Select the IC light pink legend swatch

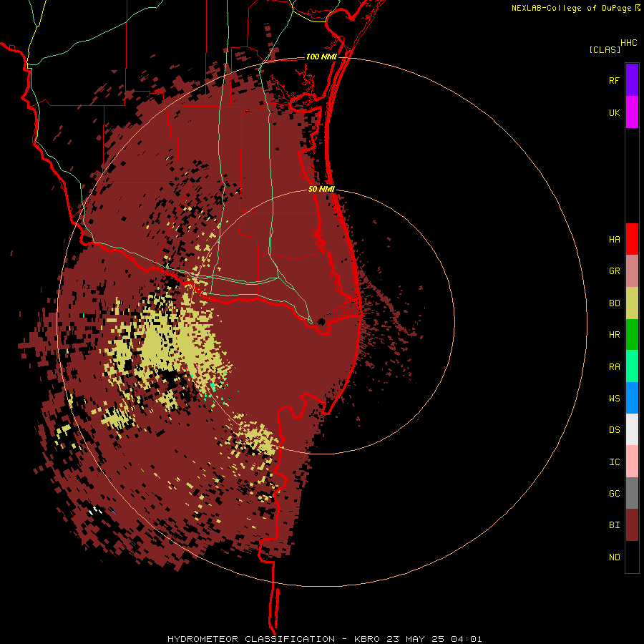(x=632, y=462)
